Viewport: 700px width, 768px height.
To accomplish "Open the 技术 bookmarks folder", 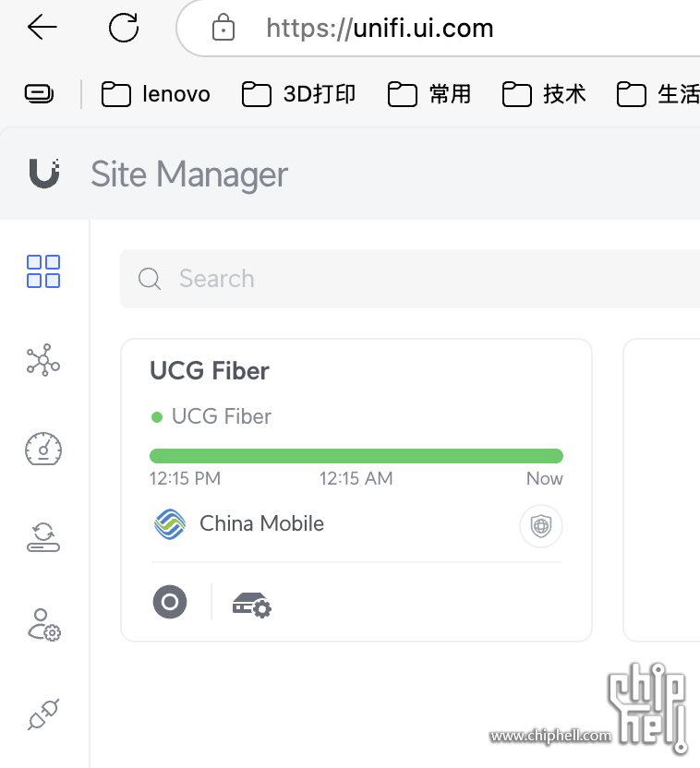I will click(544, 94).
